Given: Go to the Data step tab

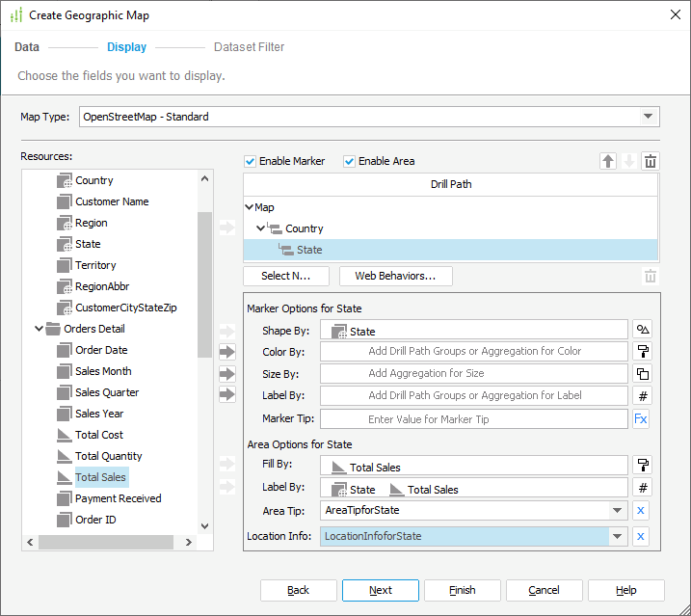Looking at the screenshot, I should coord(27,47).
